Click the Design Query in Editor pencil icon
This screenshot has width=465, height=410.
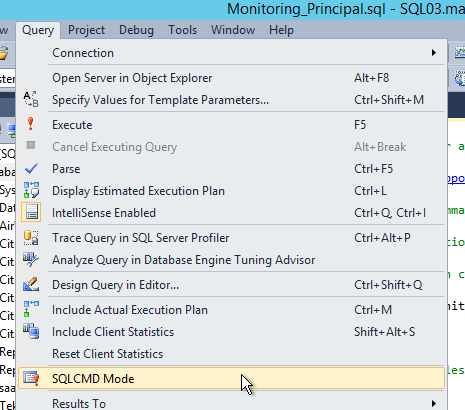[x=31, y=284]
